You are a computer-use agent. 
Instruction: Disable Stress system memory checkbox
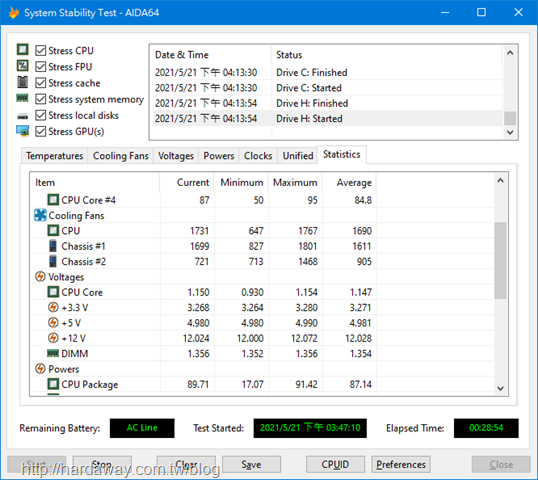pyautogui.click(x=40, y=99)
